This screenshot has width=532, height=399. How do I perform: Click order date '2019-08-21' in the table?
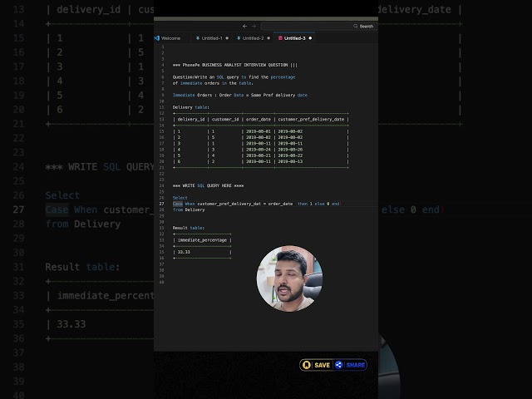259,155
